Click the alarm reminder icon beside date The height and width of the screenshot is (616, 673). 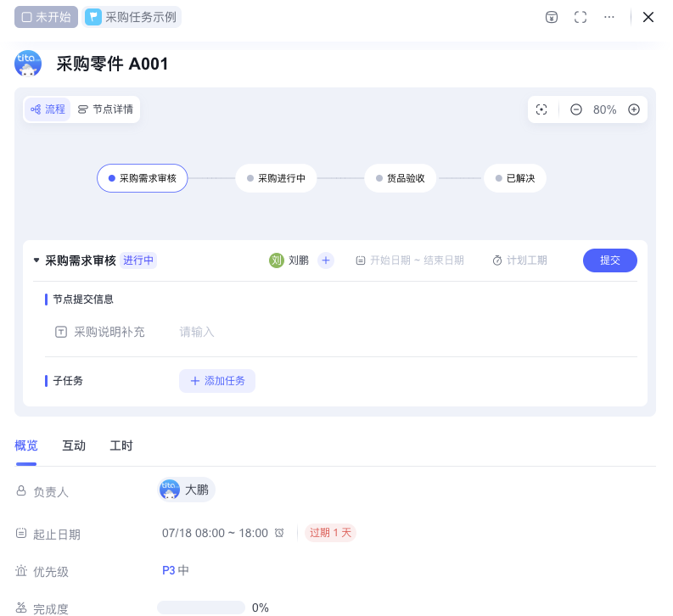(279, 533)
